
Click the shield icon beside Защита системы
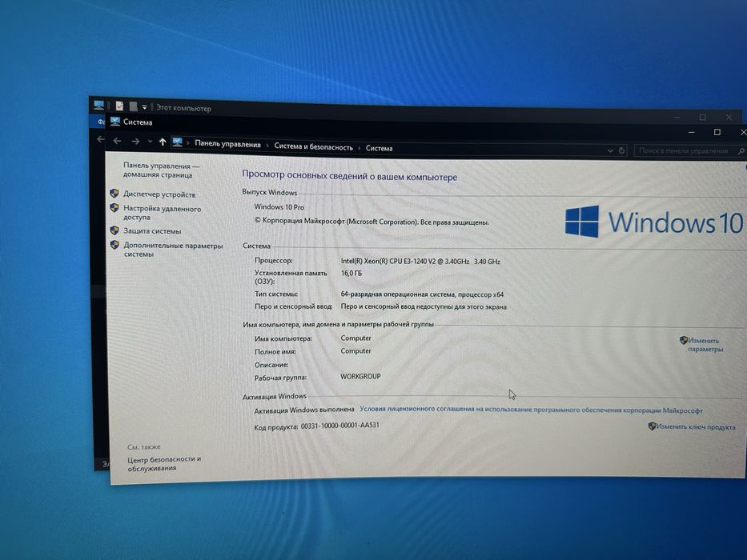(x=114, y=230)
